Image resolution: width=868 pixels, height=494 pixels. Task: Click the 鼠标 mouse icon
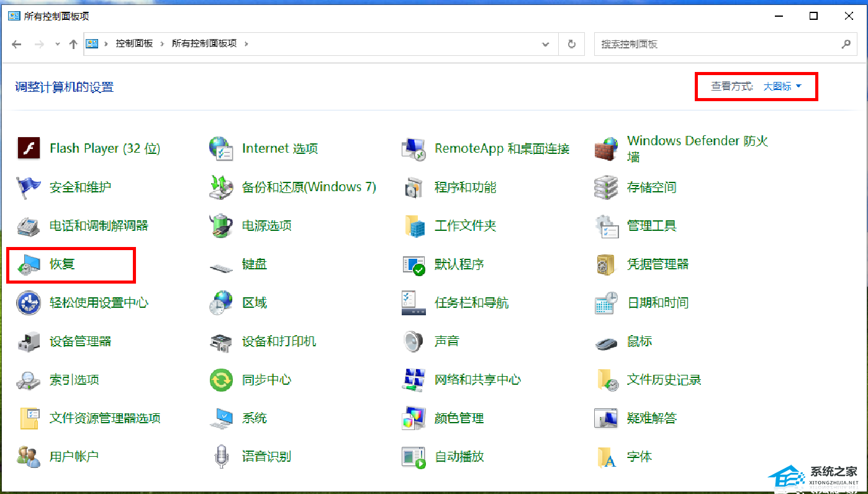tap(605, 343)
